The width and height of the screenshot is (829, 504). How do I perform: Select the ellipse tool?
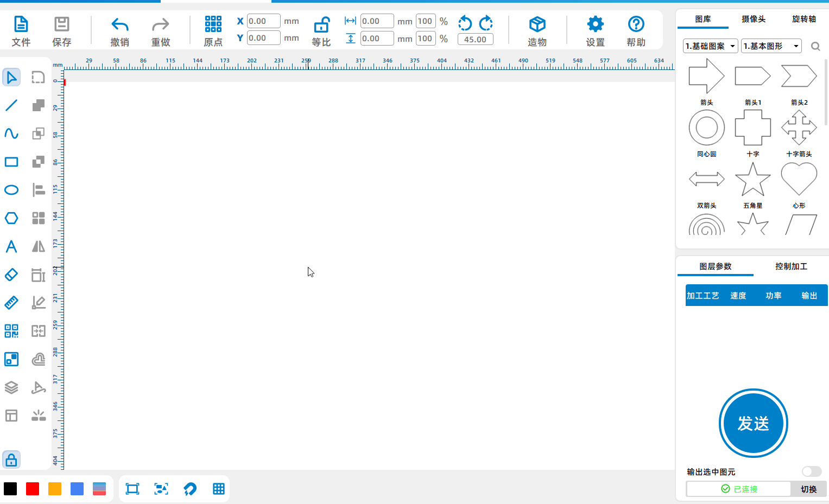pos(11,190)
